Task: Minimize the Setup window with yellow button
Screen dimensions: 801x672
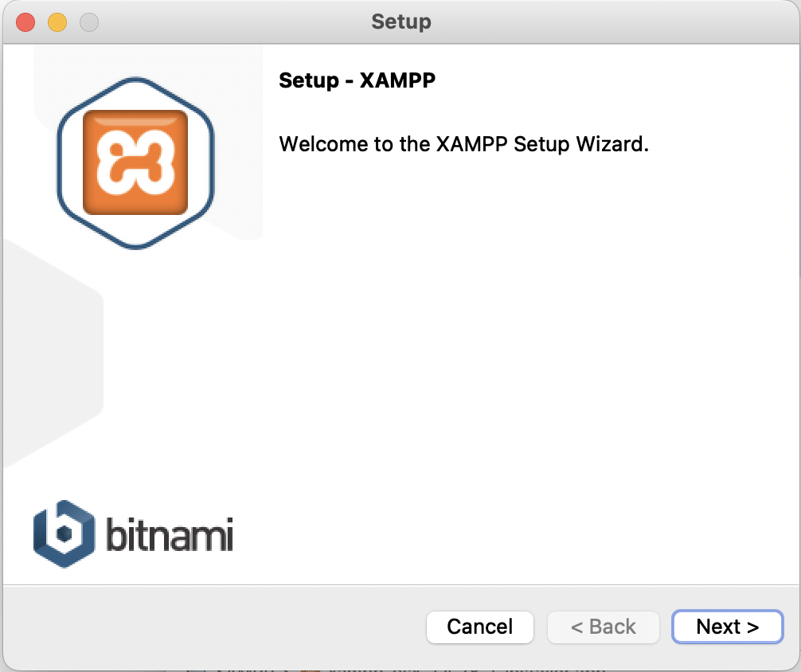Action: (57, 22)
